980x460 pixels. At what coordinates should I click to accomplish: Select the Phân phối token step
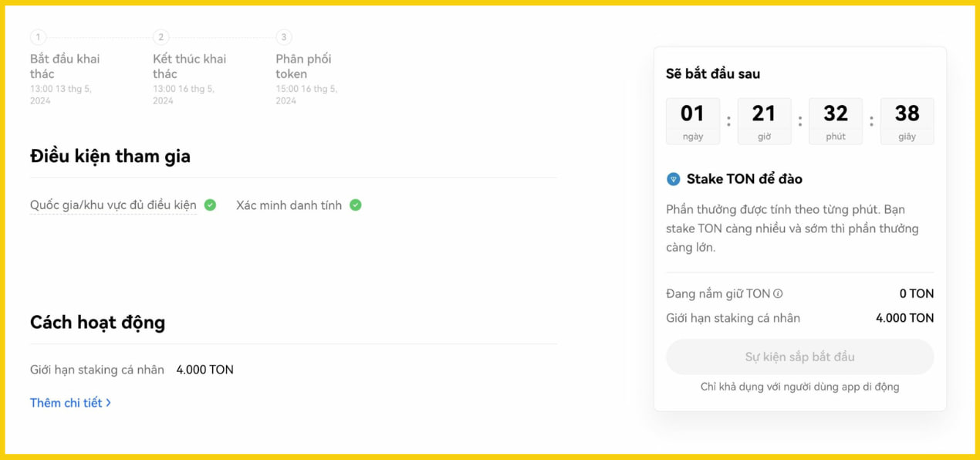tap(304, 66)
